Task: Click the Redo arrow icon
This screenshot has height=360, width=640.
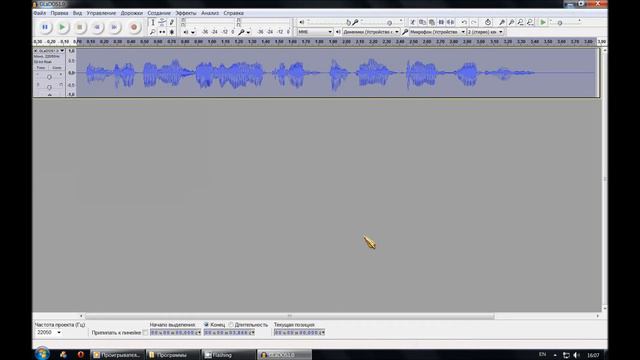Action: coord(473,22)
